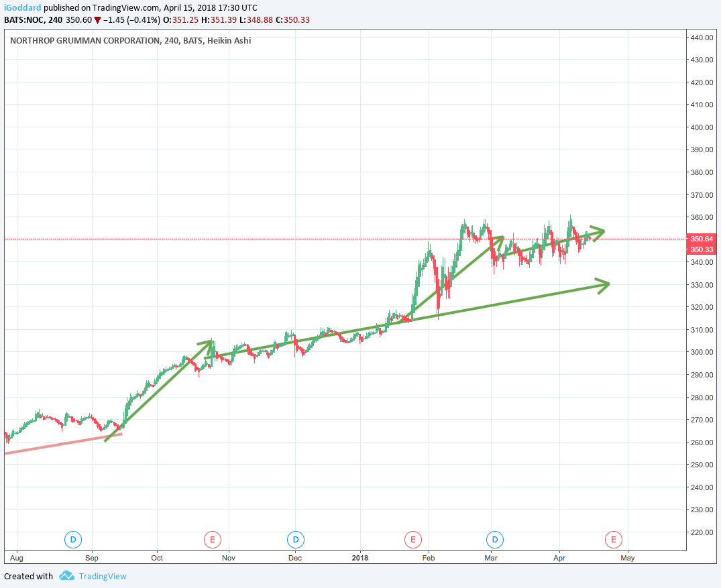Click the May label on time axis
721x588 pixels.
tap(628, 558)
